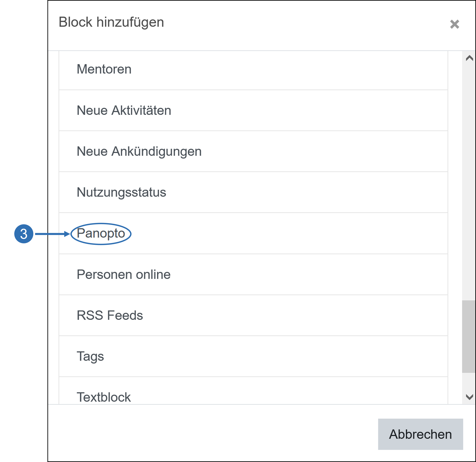Click the scrollbar down arrow
The height and width of the screenshot is (462, 476).
coord(469,397)
